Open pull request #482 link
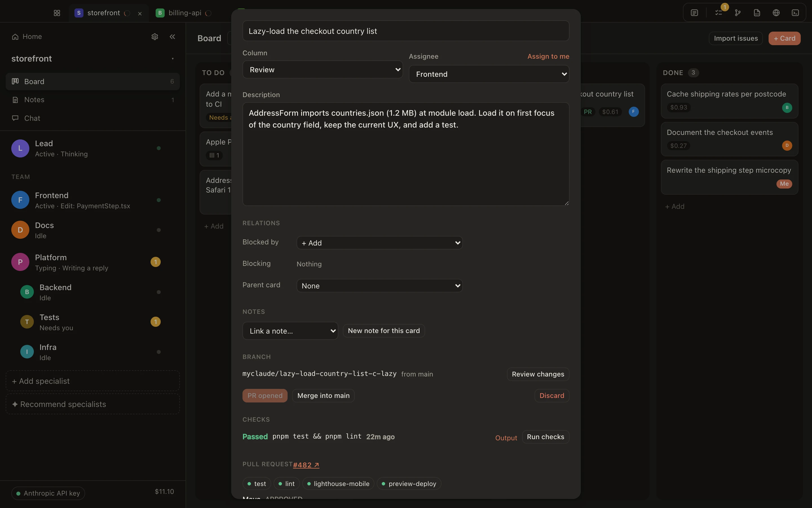Viewport: 812px width, 508px height. pos(306,465)
